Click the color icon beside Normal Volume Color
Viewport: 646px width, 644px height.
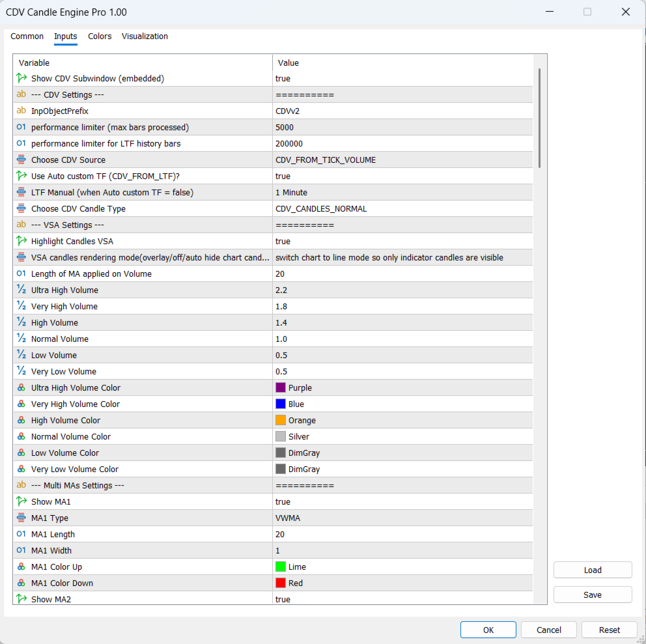pos(21,437)
